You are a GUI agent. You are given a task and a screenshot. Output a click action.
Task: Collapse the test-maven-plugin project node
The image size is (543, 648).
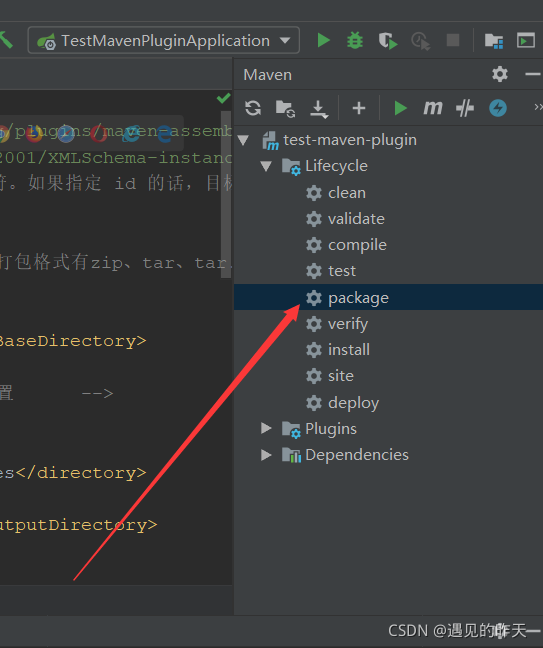(243, 141)
